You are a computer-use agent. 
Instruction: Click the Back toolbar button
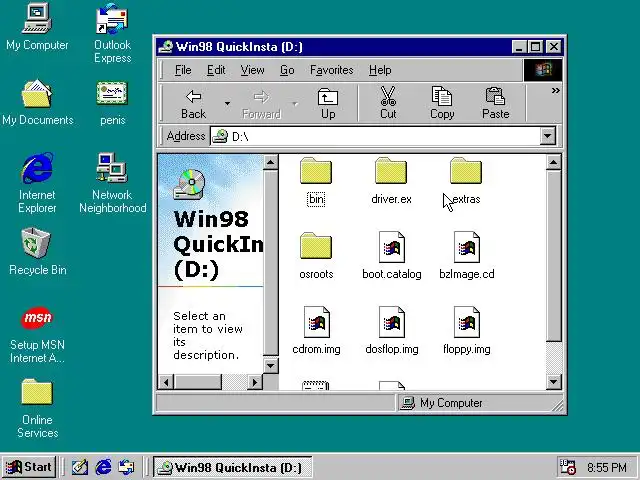click(193, 104)
